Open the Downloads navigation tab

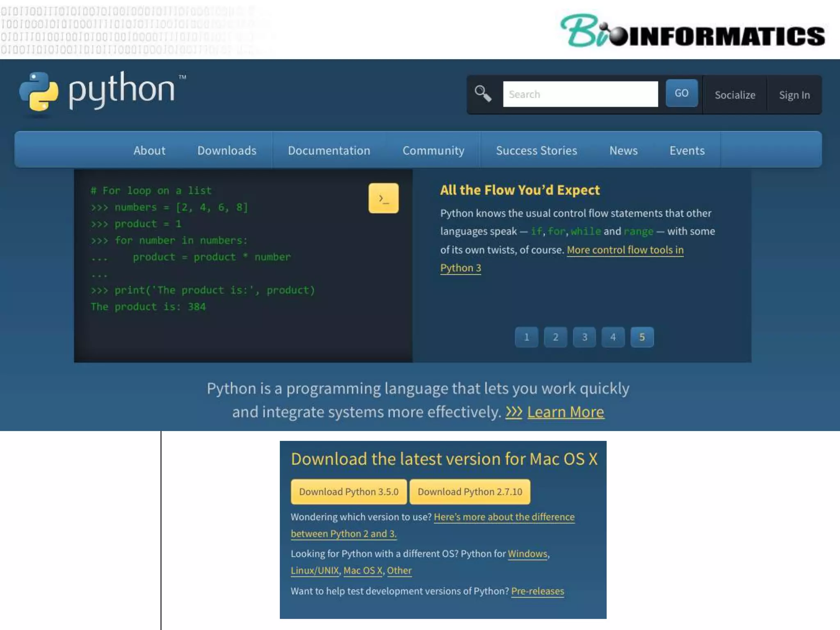[x=227, y=150]
